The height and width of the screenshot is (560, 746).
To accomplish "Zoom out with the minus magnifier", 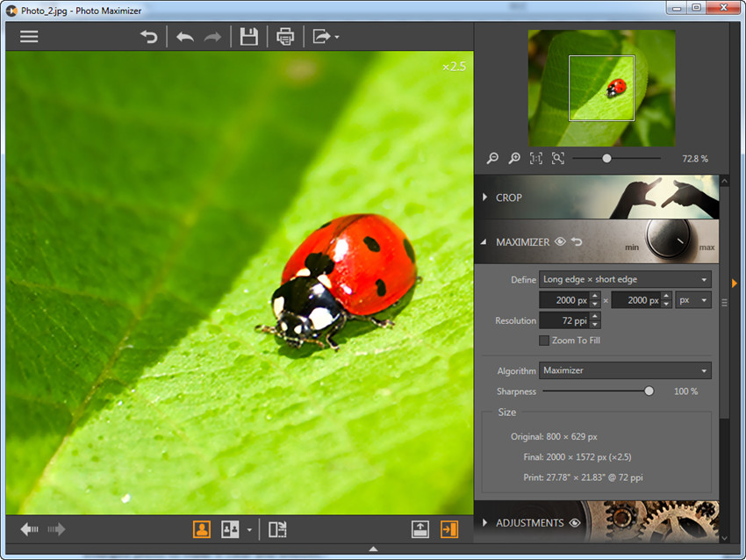I will click(492, 159).
